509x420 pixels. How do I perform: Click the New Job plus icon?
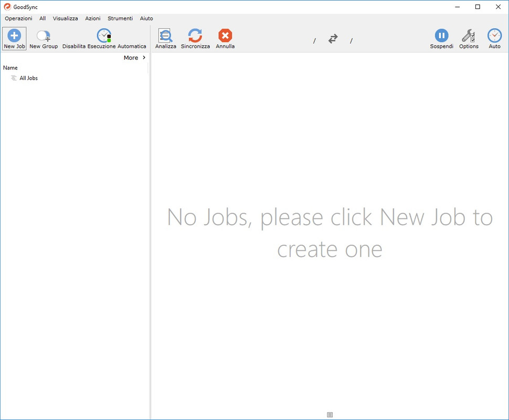[x=14, y=35]
